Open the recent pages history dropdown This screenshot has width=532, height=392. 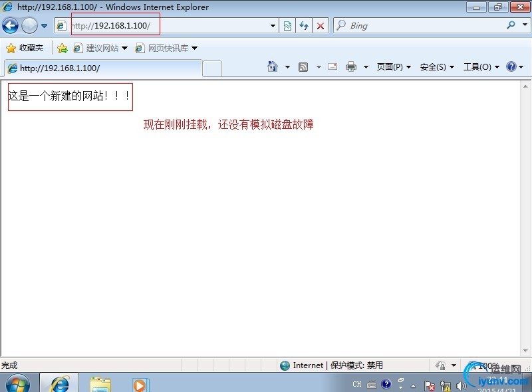44,26
